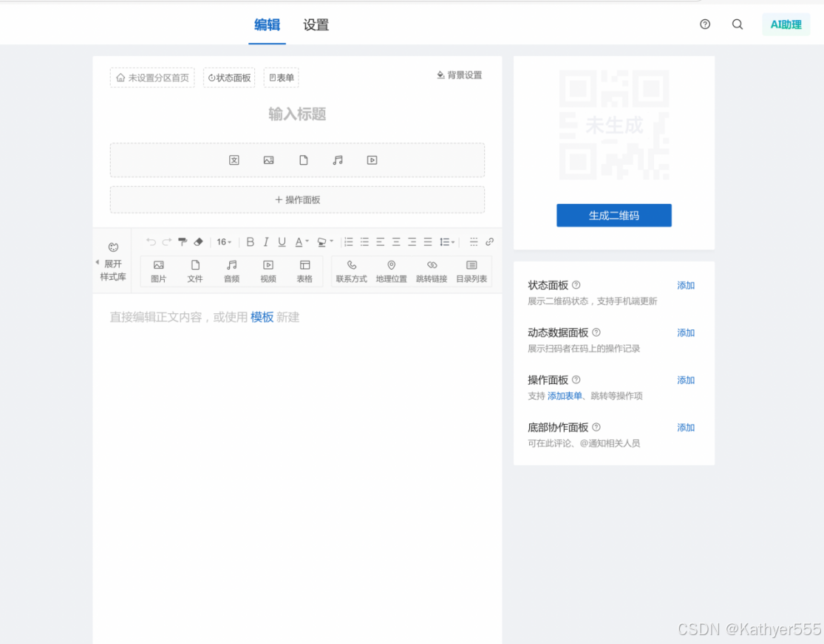The height and width of the screenshot is (644, 824).
Task: Insert an unordered bullet list
Action: (364, 241)
